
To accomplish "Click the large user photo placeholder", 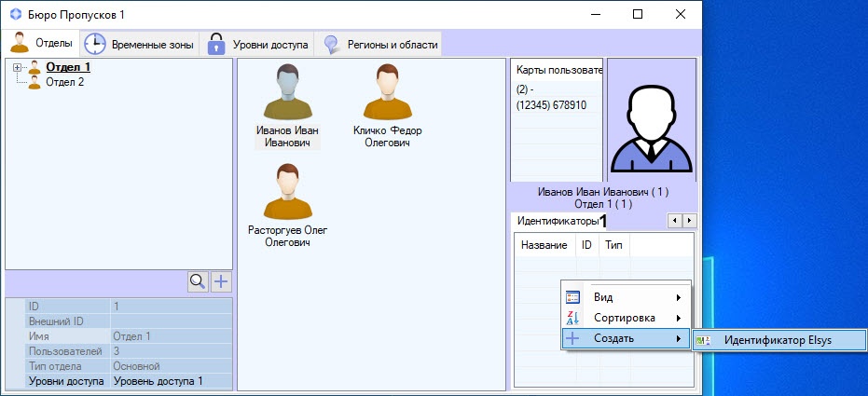I will (651, 119).
